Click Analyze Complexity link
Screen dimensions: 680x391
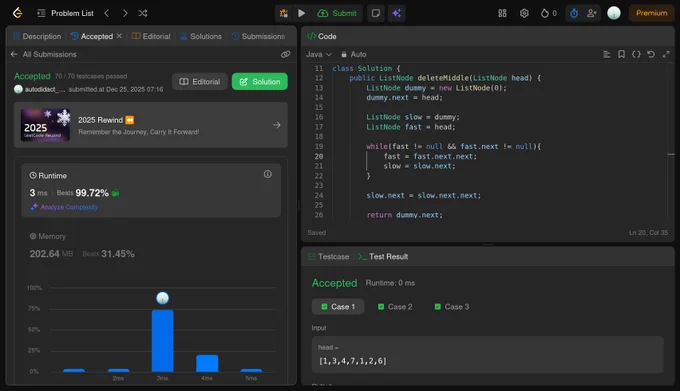tap(64, 207)
